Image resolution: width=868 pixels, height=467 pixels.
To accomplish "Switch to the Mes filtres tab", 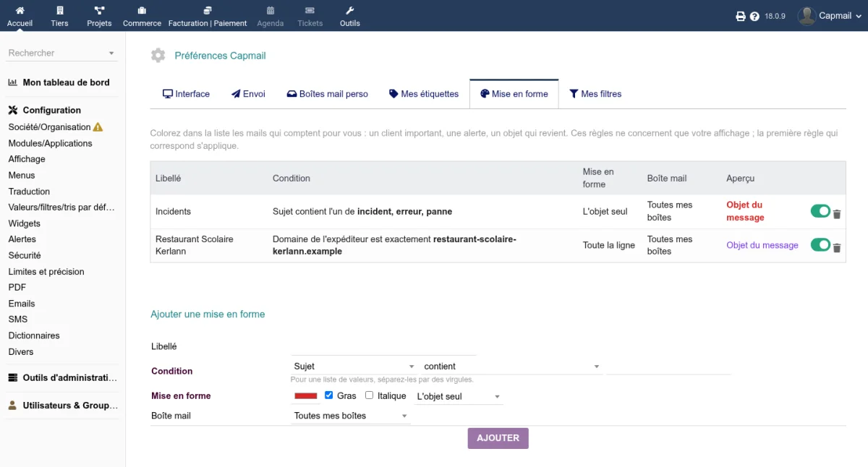I will (595, 94).
